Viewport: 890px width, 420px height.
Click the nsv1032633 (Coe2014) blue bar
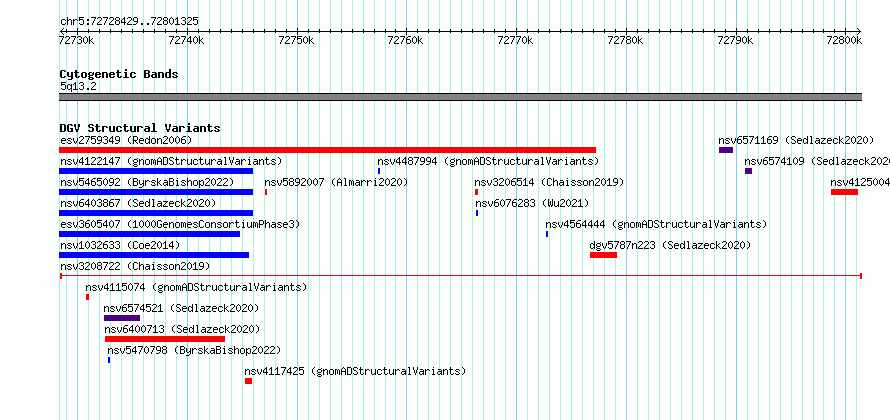pyautogui.click(x=154, y=255)
